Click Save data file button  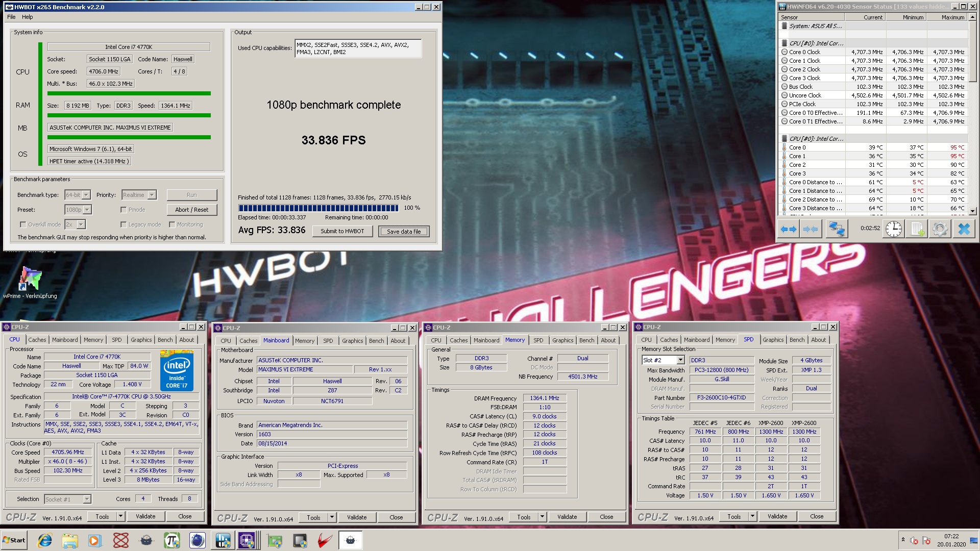pyautogui.click(x=404, y=232)
